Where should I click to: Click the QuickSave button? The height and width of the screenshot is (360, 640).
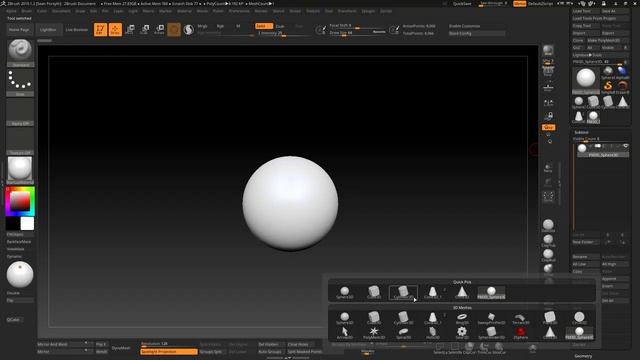point(462,4)
